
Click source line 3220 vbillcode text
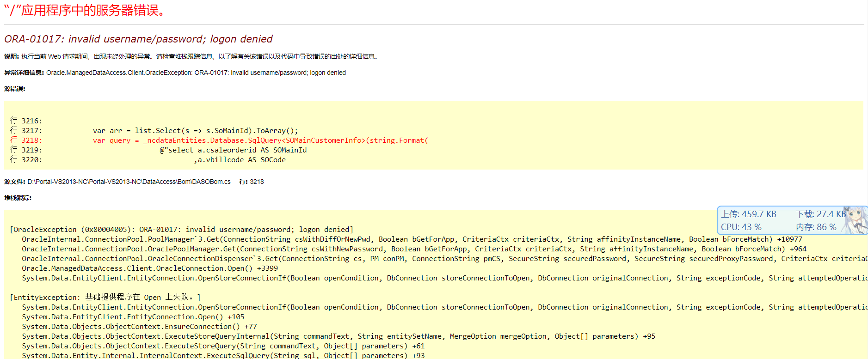click(x=240, y=160)
